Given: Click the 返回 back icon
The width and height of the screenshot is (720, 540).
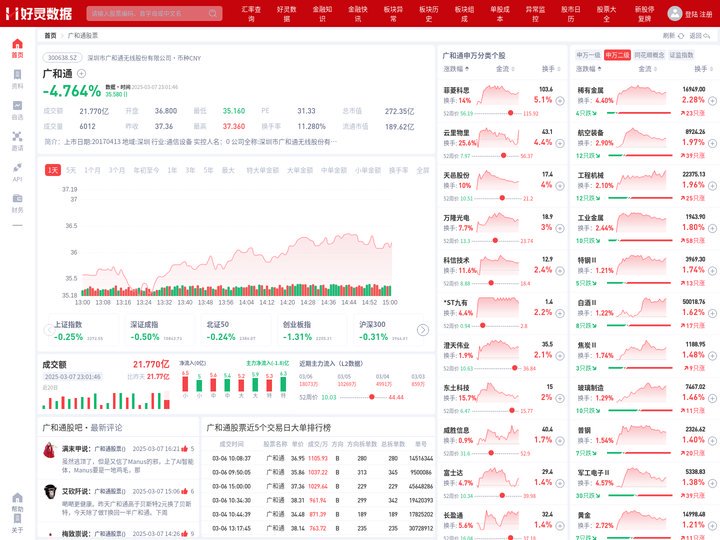Looking at the screenshot, I should [x=707, y=35].
